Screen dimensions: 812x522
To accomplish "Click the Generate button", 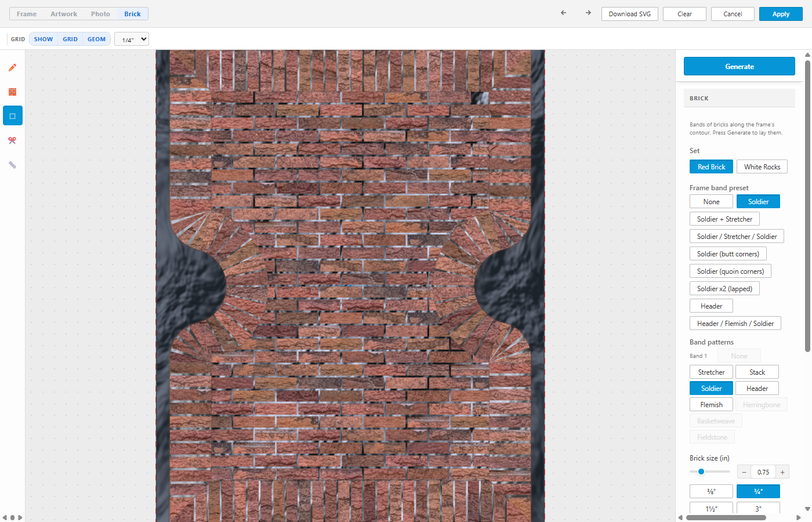I will [x=739, y=66].
